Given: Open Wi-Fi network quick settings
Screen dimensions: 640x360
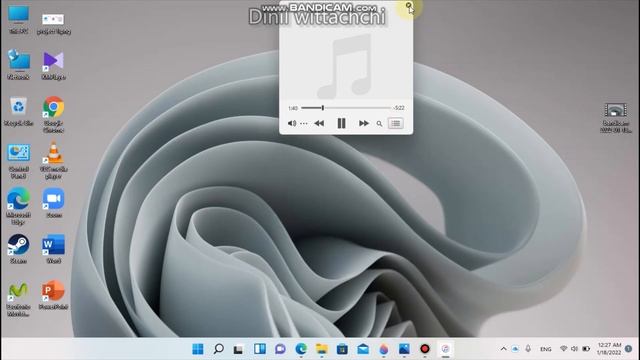Looking at the screenshot, I should coord(563,349).
